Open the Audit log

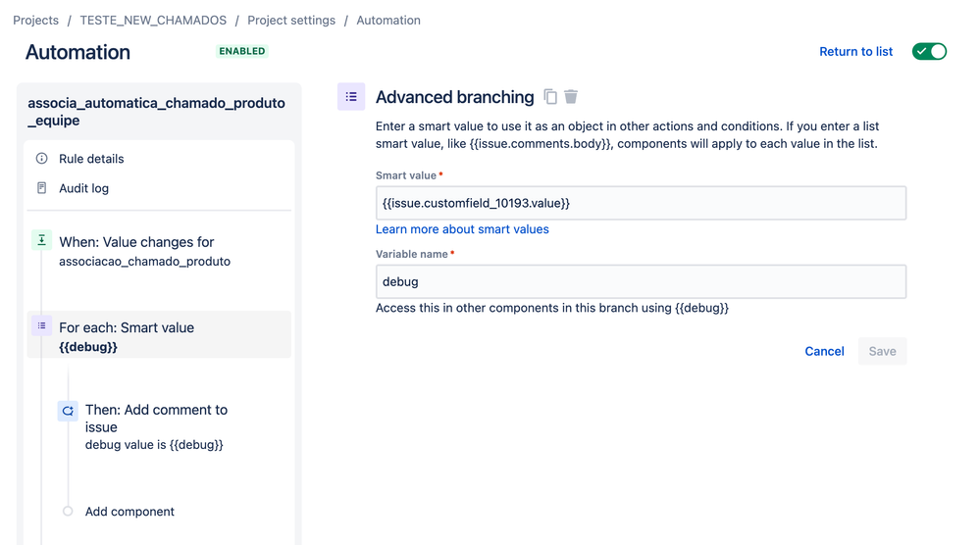[x=83, y=188]
